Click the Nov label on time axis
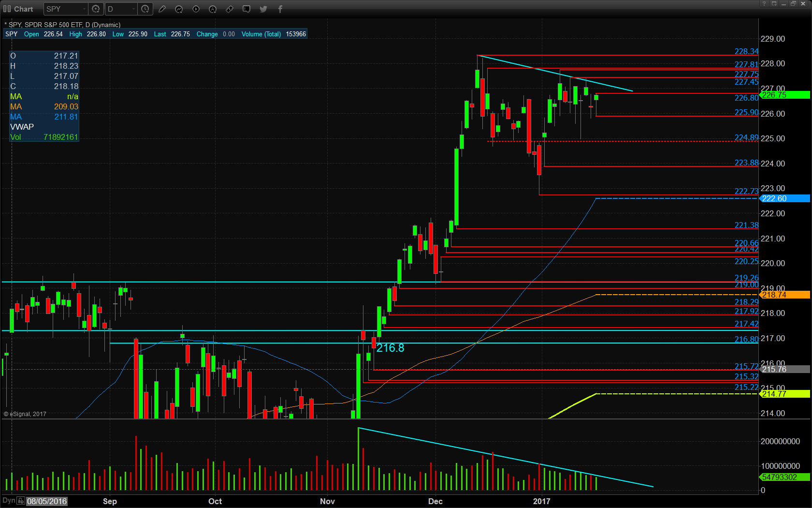Image resolution: width=812 pixels, height=508 pixels. 327,501
